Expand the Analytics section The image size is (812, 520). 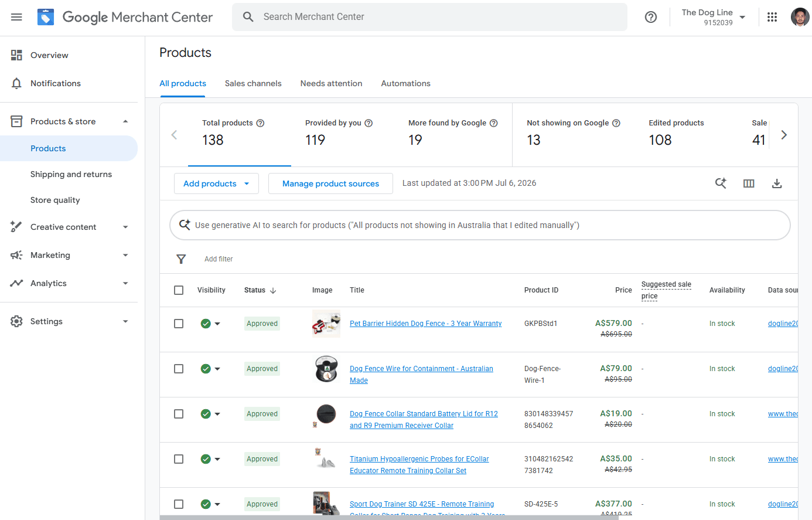[125, 283]
